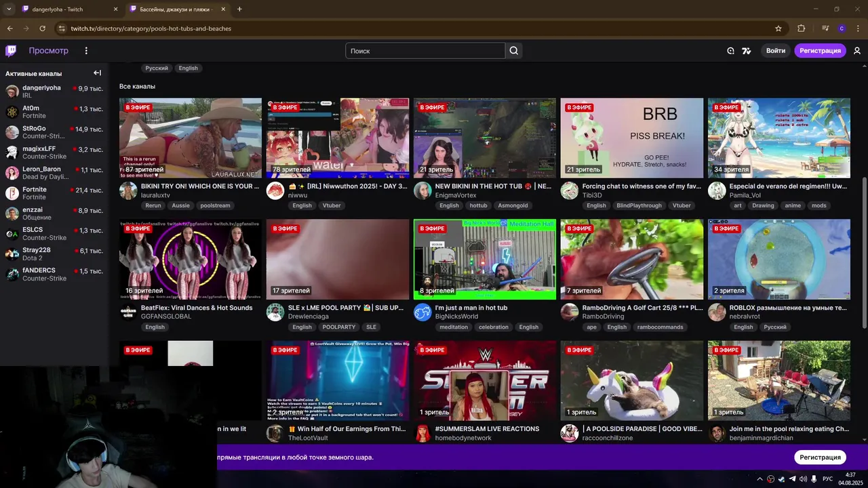Show hidden tray icons chevron
The height and width of the screenshot is (488, 868).
[759, 479]
